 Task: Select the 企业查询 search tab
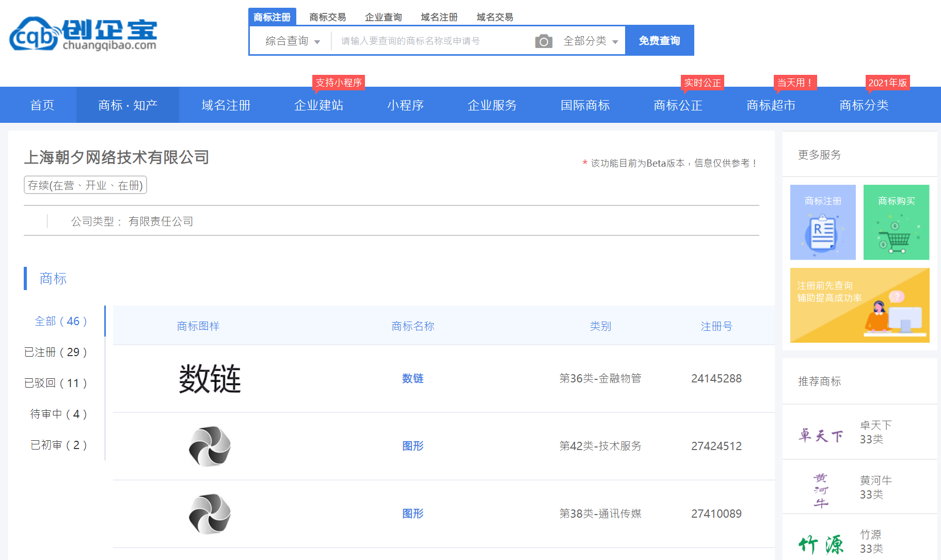384,17
